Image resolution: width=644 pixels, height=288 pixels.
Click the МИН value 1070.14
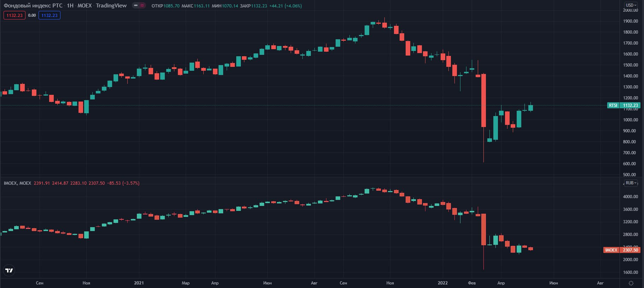(x=230, y=6)
